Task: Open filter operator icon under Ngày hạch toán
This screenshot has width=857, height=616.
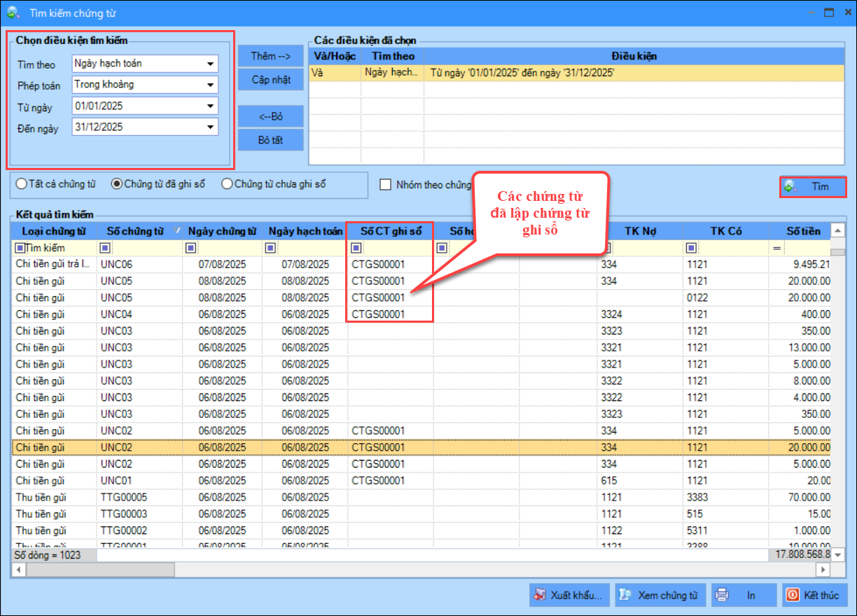Action: coord(272,247)
